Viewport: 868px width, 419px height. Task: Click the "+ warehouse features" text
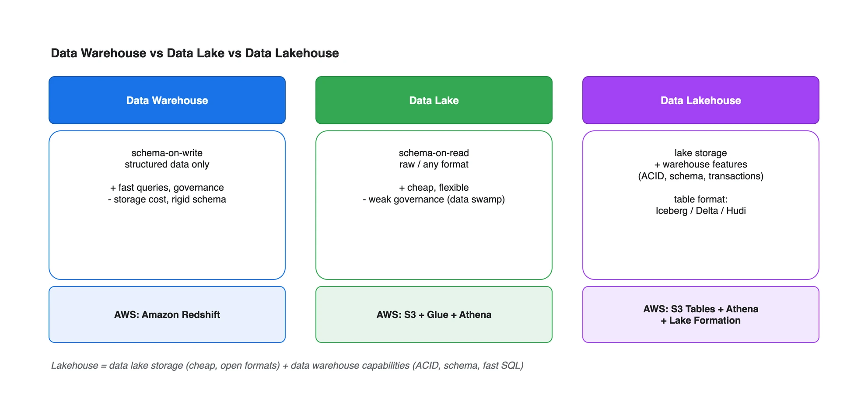point(701,164)
